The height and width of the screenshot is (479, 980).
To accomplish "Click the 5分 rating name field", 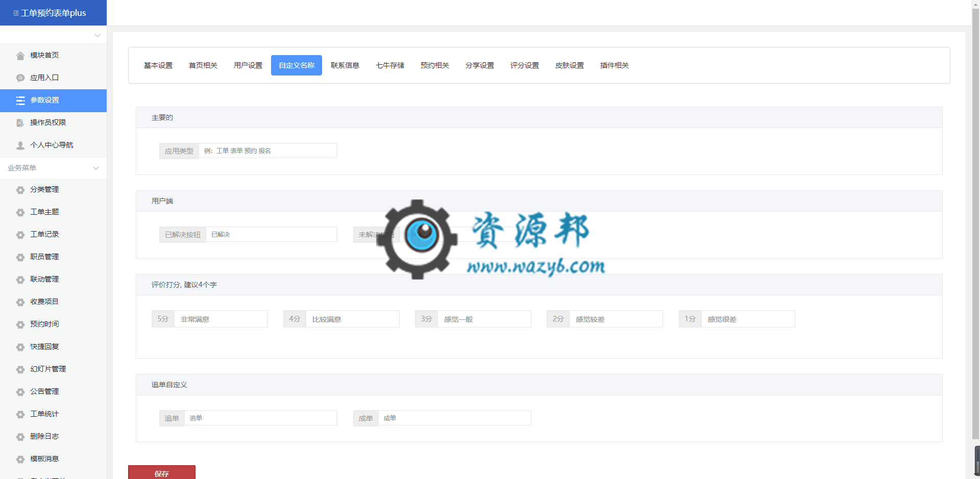I will tap(221, 319).
